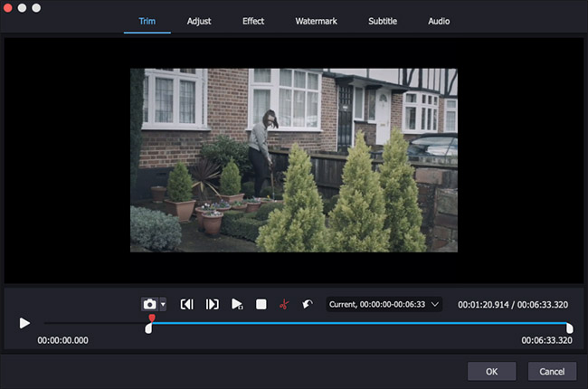Click the red playhead marker on the timeline

(152, 318)
